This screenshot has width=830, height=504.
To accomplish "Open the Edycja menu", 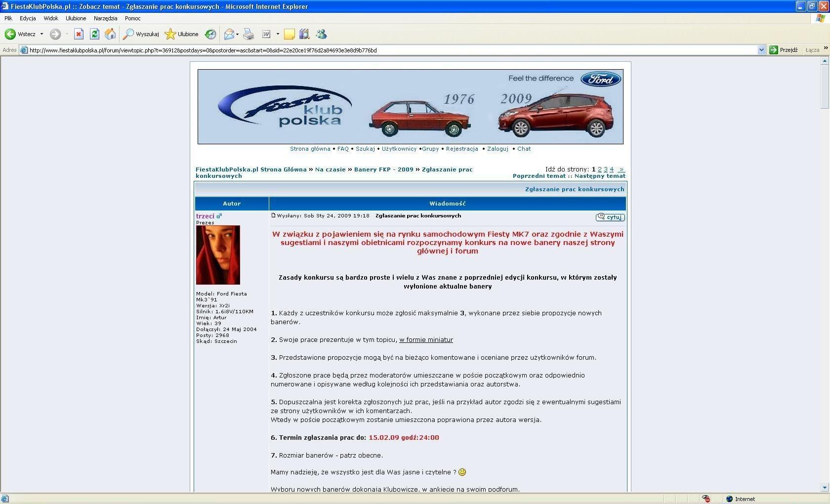I will click(28, 18).
